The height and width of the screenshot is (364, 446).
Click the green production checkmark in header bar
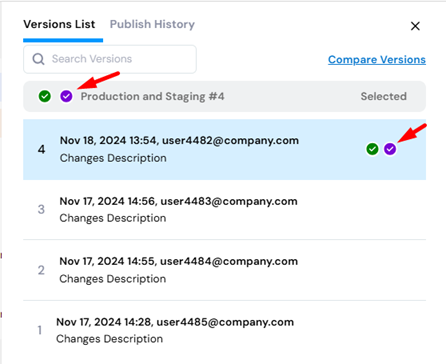tap(45, 96)
